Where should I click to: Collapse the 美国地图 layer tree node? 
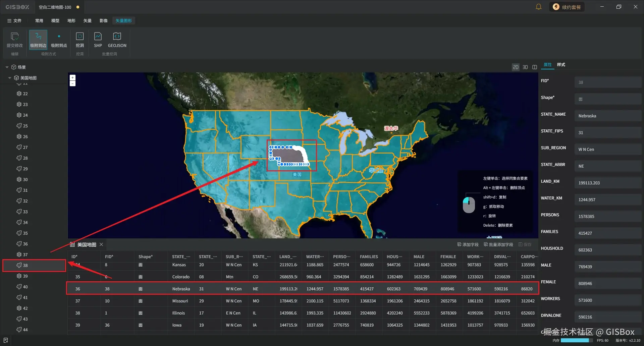pyautogui.click(x=10, y=78)
